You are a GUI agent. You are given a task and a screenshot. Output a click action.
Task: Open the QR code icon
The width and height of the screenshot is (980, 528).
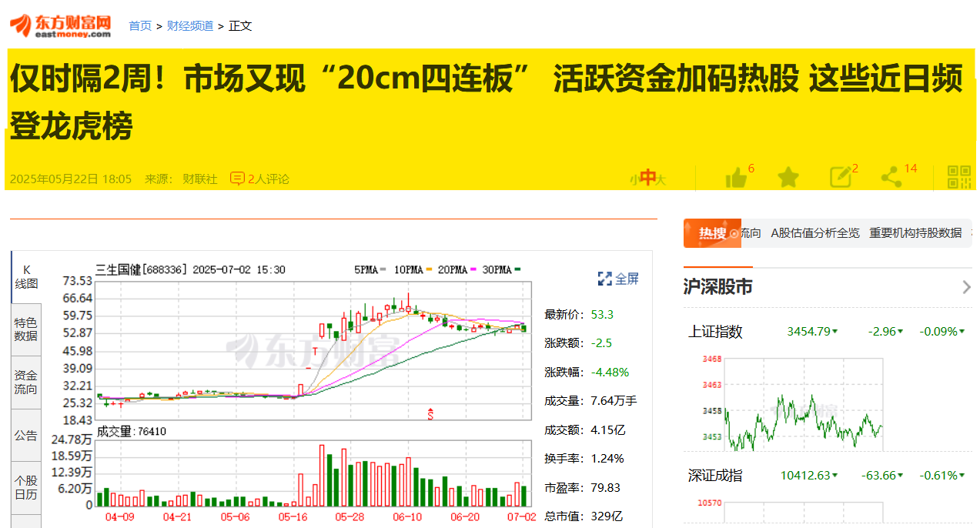pos(958,178)
